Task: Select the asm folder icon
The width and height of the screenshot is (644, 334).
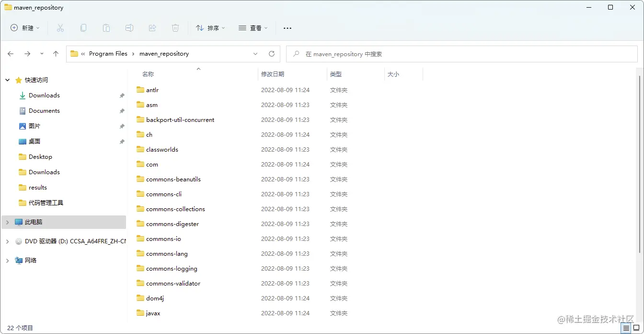Action: 140,105
